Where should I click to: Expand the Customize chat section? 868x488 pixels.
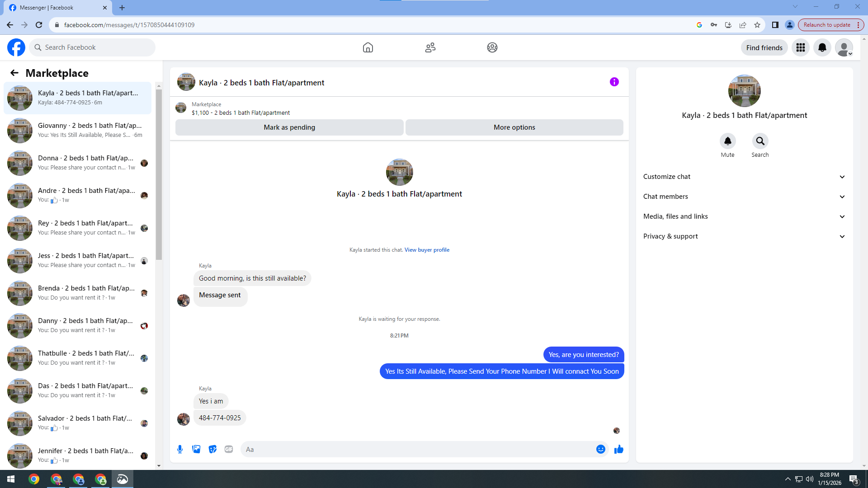[744, 177]
